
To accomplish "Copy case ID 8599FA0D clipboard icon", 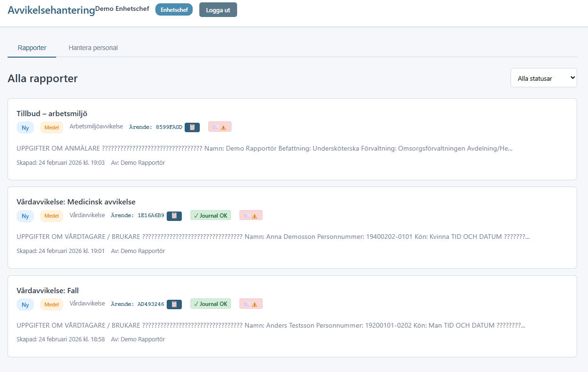I will pyautogui.click(x=192, y=127).
